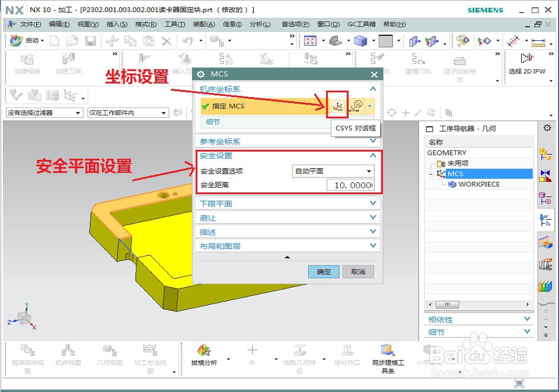Confirm with the 确定 button
This screenshot has height=392, width=559.
[324, 271]
